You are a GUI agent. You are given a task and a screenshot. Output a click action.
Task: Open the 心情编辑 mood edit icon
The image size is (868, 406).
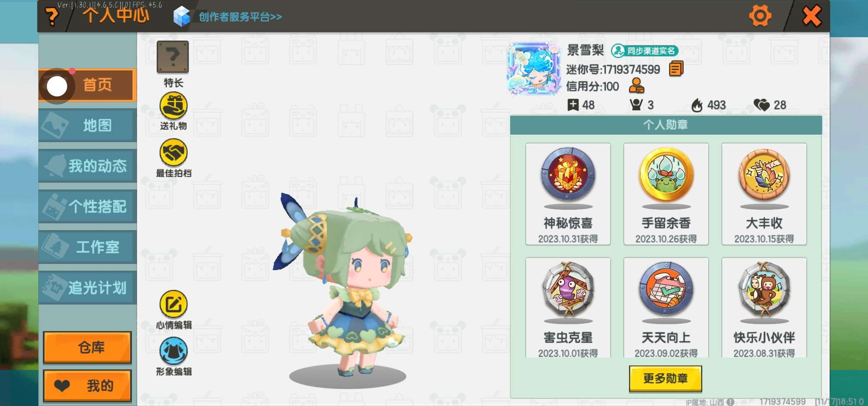point(173,304)
